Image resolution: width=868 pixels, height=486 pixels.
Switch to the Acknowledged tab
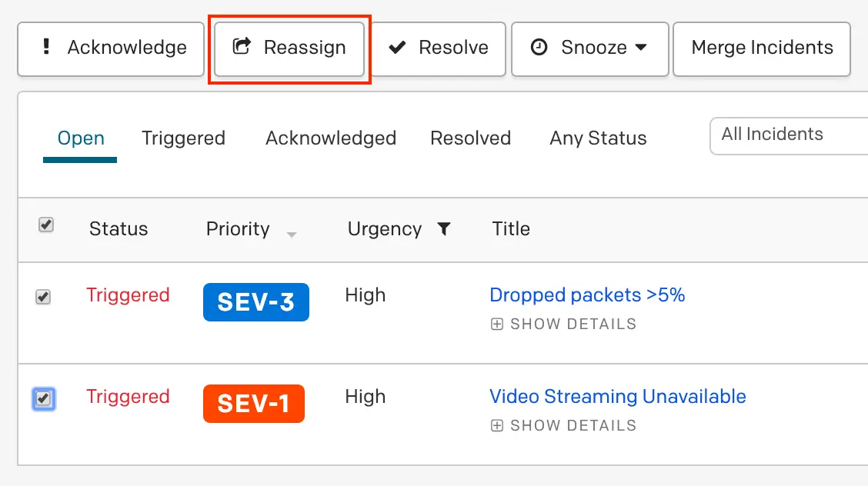331,138
